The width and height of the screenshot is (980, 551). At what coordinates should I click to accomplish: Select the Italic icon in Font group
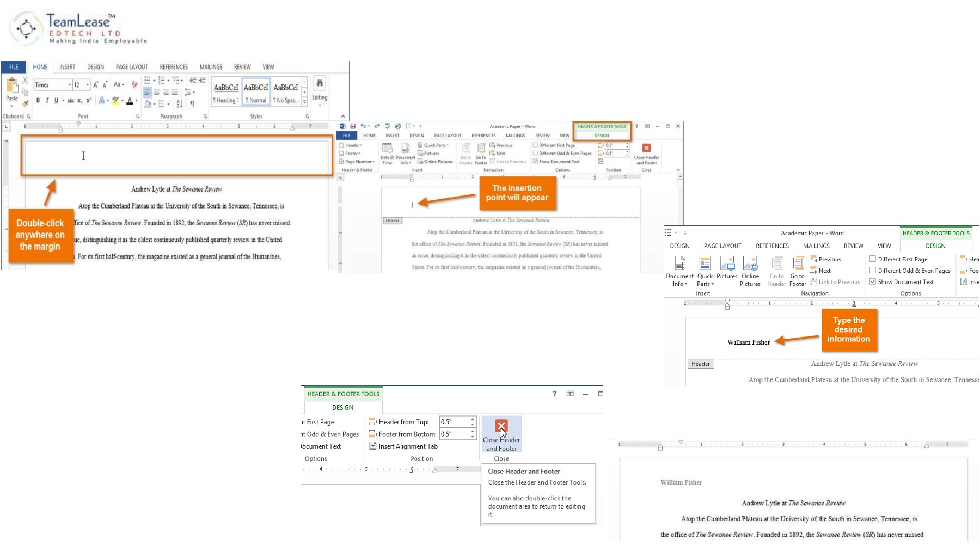point(47,100)
